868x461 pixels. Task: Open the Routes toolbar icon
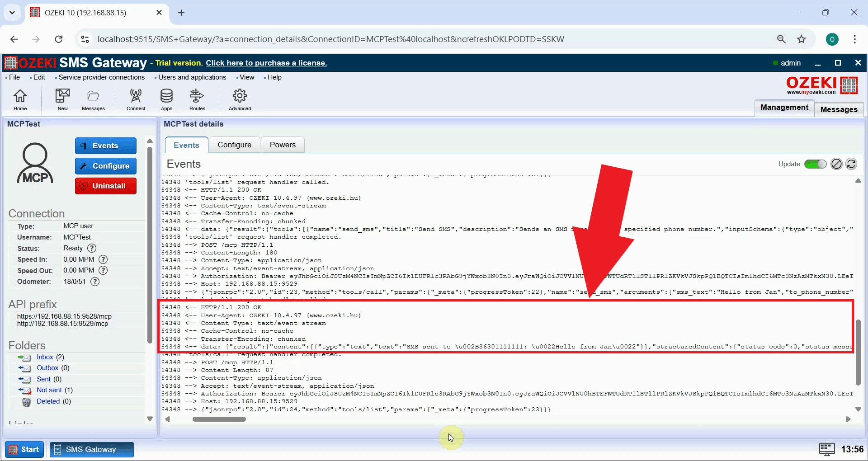click(197, 100)
